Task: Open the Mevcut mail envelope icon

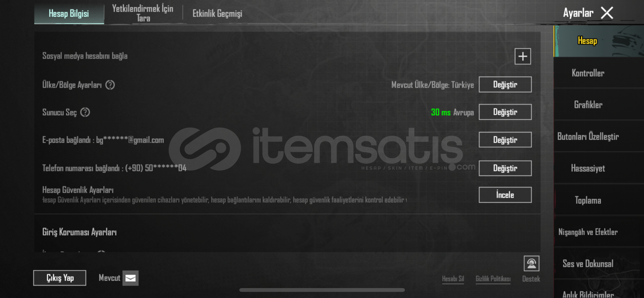Action: coord(130,278)
